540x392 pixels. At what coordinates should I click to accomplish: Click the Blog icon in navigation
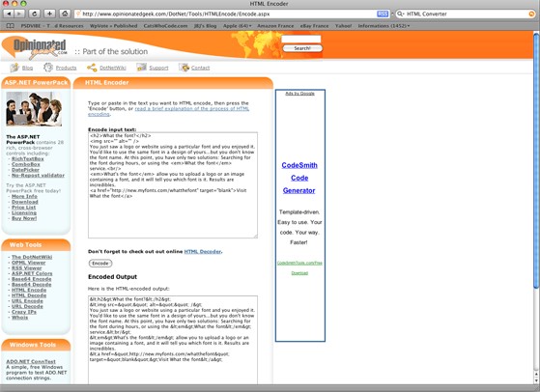(x=14, y=68)
